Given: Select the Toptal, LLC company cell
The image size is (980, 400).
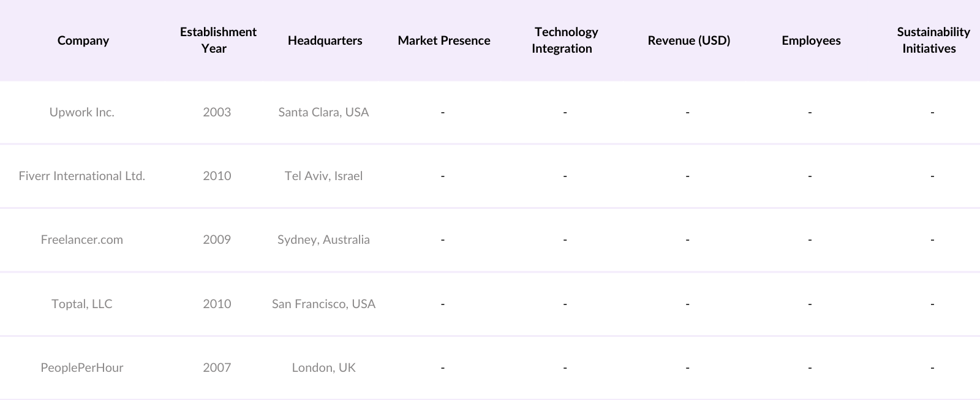Looking at the screenshot, I should click(x=82, y=304).
